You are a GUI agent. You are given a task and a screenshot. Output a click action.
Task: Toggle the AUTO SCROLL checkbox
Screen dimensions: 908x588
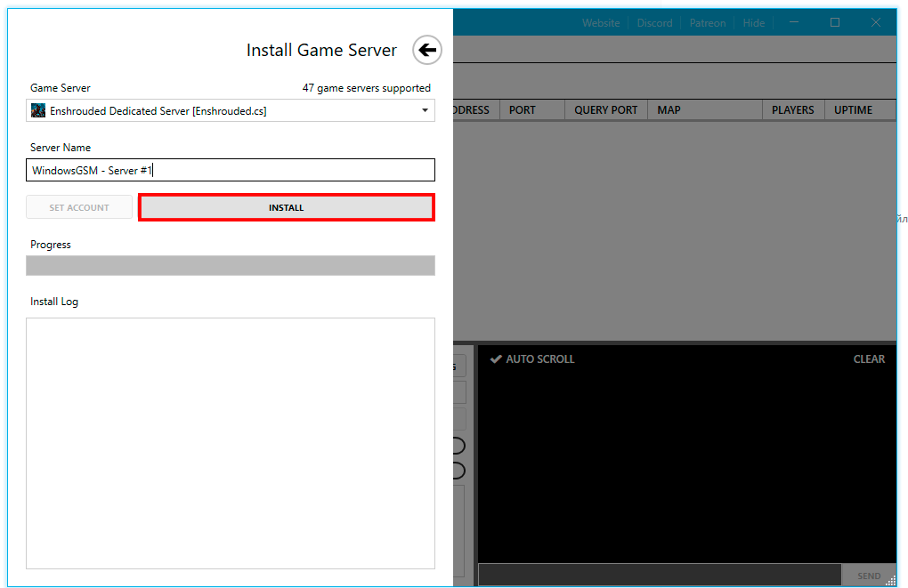[x=532, y=359]
